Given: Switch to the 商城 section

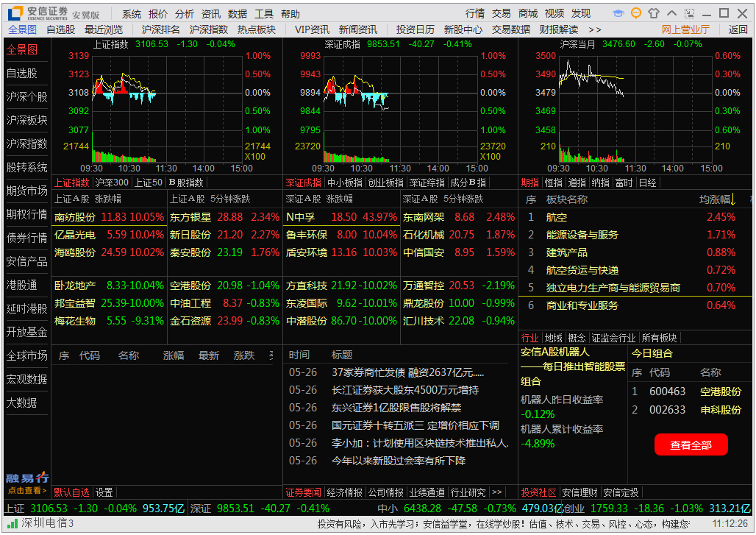Looking at the screenshot, I should pos(528,13).
